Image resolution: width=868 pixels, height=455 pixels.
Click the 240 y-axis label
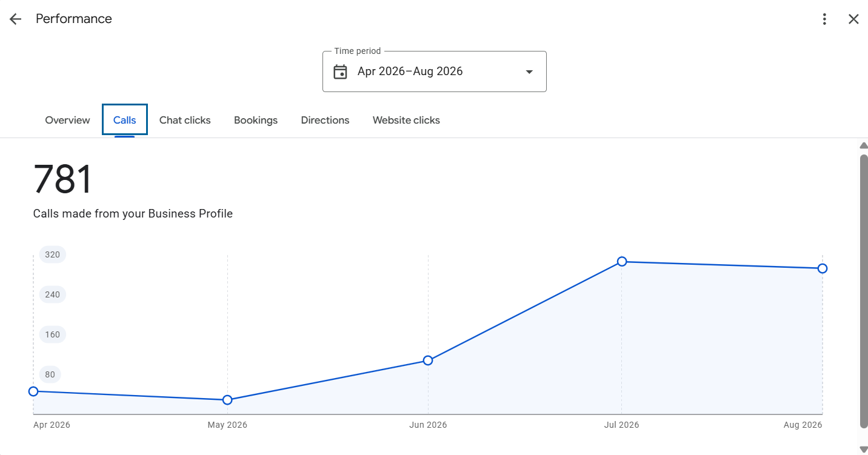53,294
